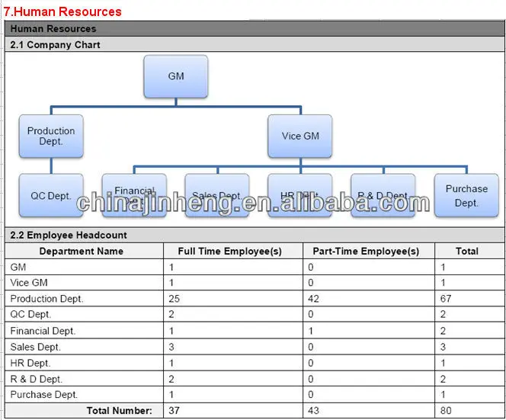Select the Purchase Dept. chart box
The height and width of the screenshot is (420, 506).
(466, 196)
